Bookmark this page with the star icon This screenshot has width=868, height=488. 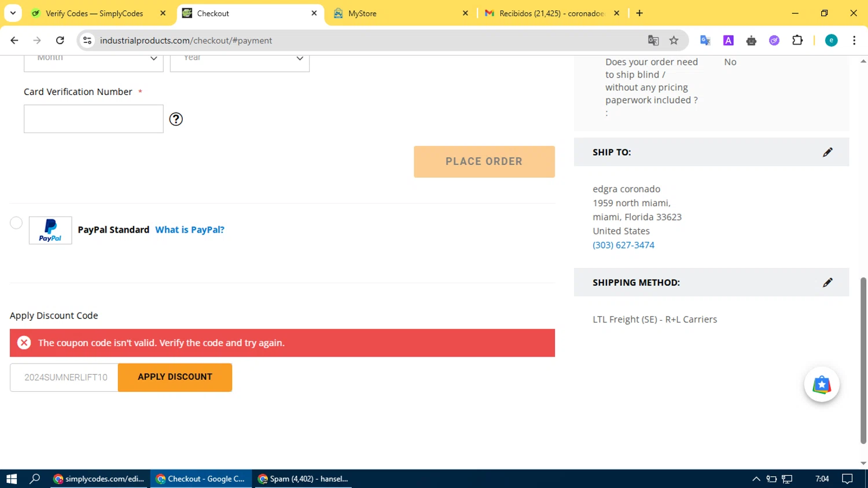674,41
